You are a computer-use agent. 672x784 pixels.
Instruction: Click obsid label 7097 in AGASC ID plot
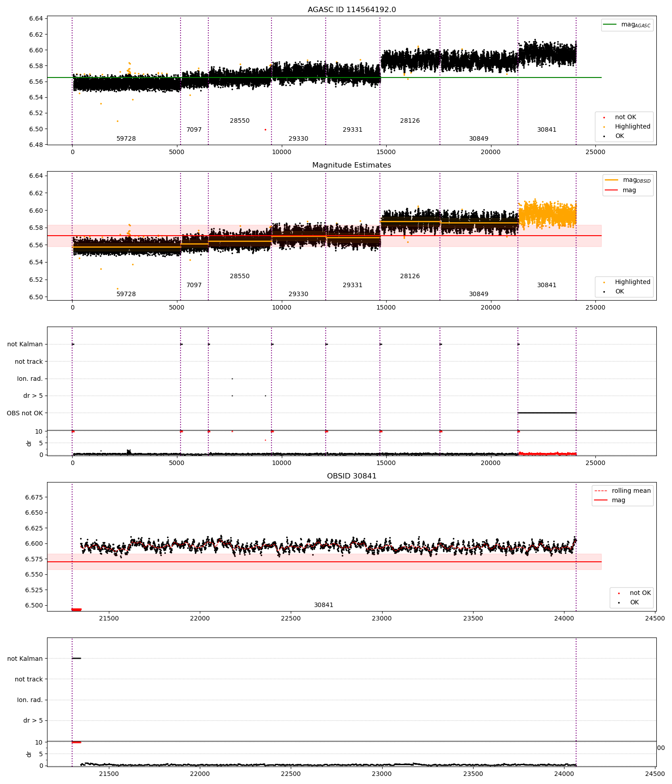tap(194, 130)
